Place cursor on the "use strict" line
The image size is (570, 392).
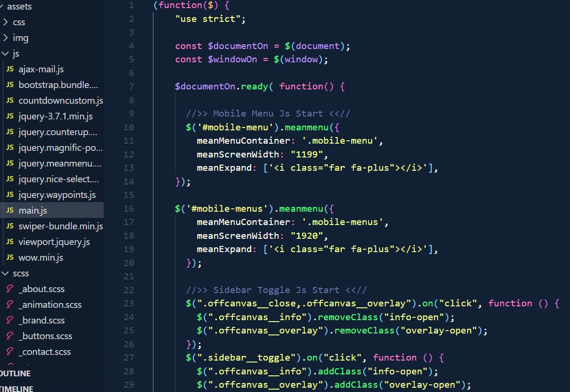point(210,19)
